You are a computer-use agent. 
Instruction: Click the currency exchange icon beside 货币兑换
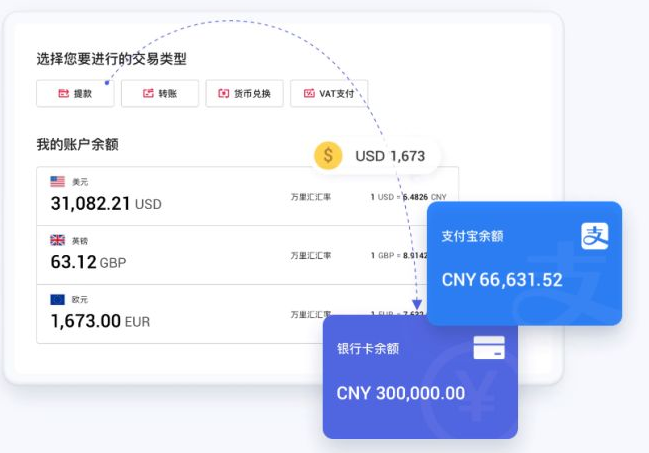[224, 94]
